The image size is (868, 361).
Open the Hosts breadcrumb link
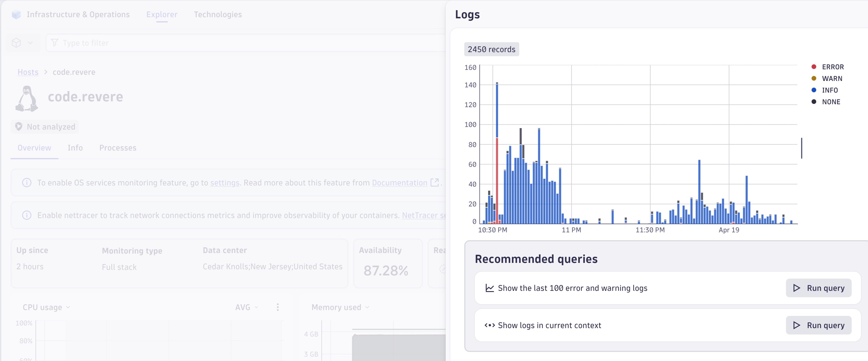pos(28,72)
